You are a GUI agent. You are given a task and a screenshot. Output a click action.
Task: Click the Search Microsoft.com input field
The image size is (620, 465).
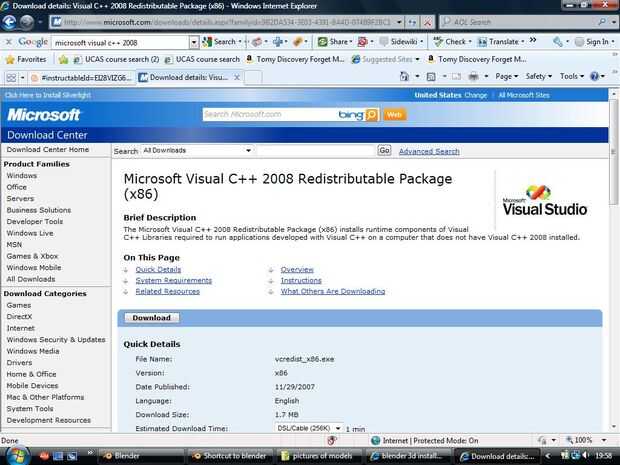coord(270,115)
